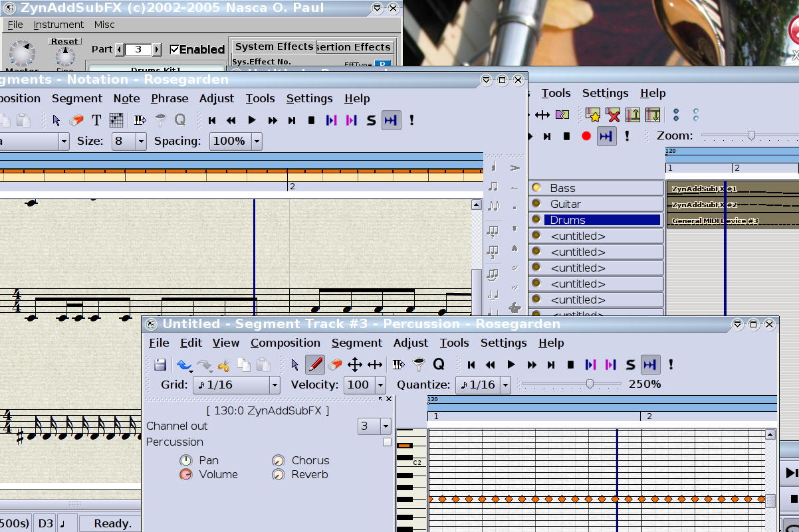Toggle the Drums track mute LED
The height and width of the screenshot is (532, 799).
coord(536,220)
